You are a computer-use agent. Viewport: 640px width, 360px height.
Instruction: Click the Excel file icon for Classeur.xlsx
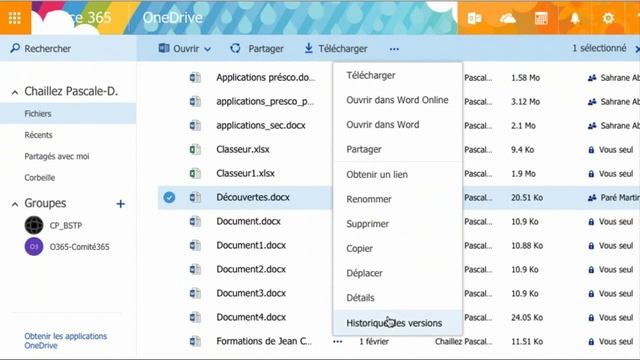pyautogui.click(x=195, y=149)
